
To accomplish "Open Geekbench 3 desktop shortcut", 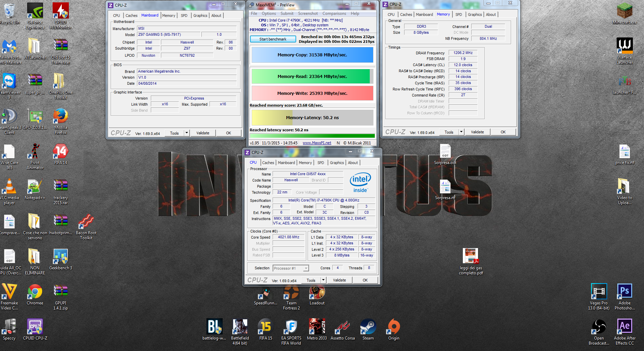I will tap(61, 259).
